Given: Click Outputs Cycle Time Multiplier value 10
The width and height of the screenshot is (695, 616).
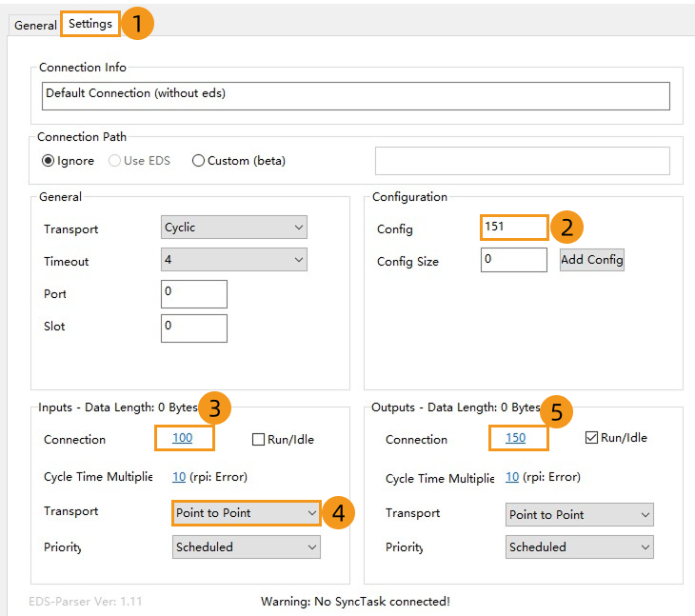Looking at the screenshot, I should tap(512, 477).
